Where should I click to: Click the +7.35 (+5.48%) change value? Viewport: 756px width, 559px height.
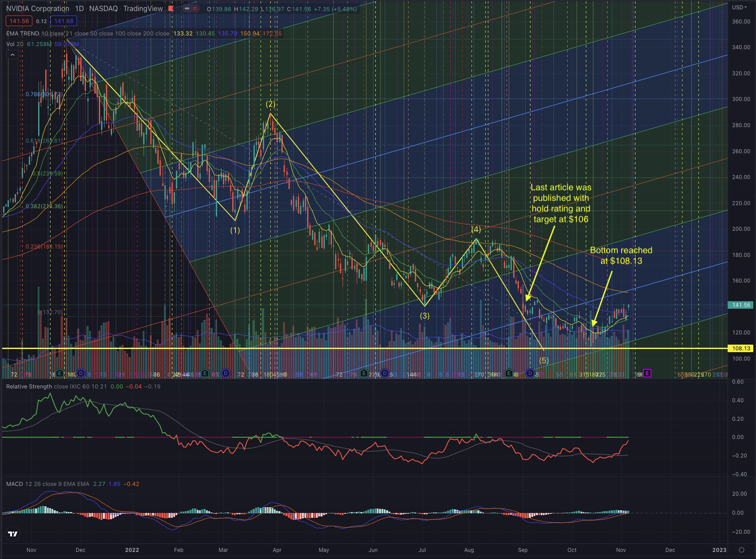(x=335, y=9)
